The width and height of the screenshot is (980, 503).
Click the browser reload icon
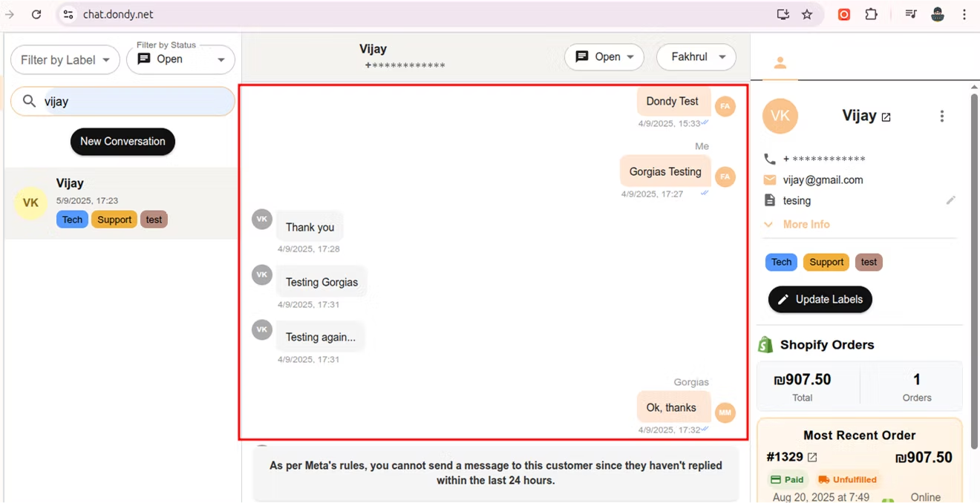[36, 14]
